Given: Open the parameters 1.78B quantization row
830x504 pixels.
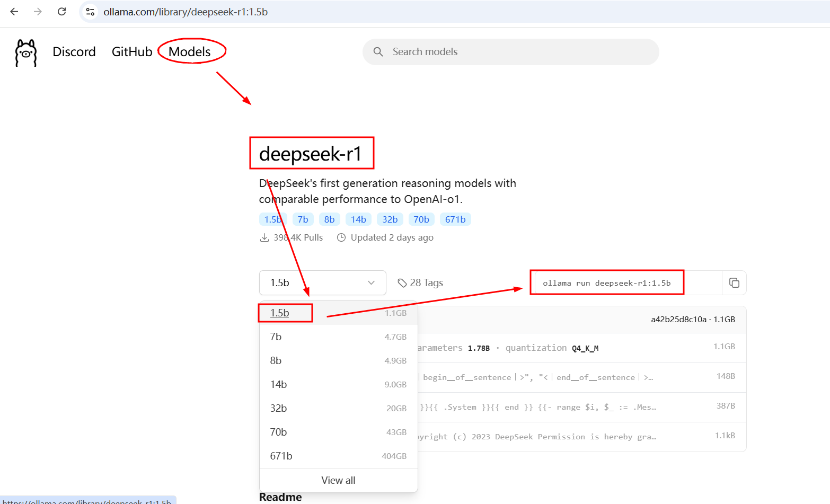Looking at the screenshot, I should click(x=582, y=348).
